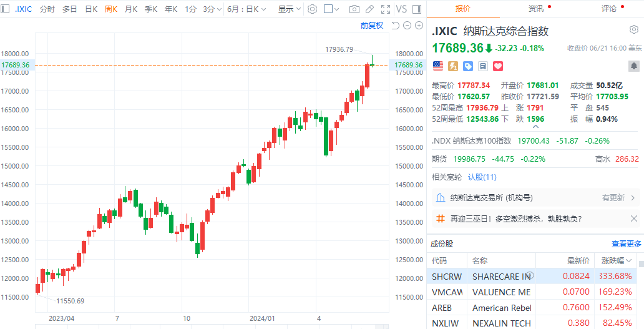Click the VS compare button

[401, 9]
